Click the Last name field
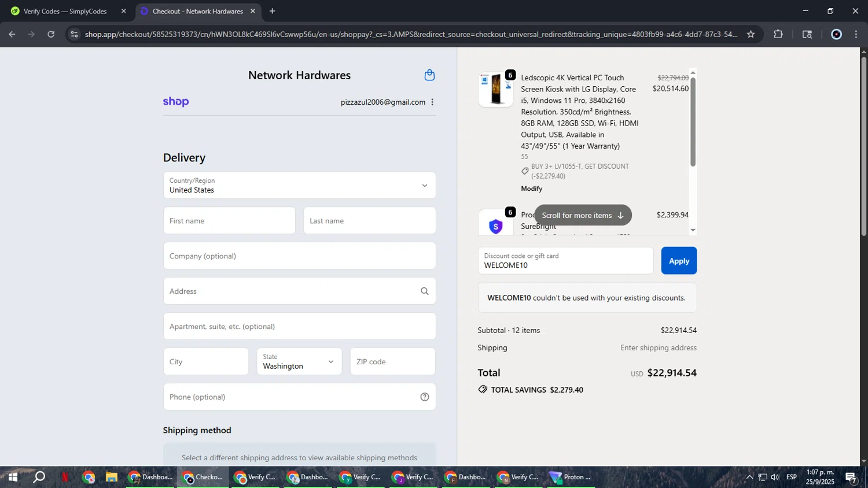Image resolution: width=868 pixels, height=488 pixels. (369, 220)
